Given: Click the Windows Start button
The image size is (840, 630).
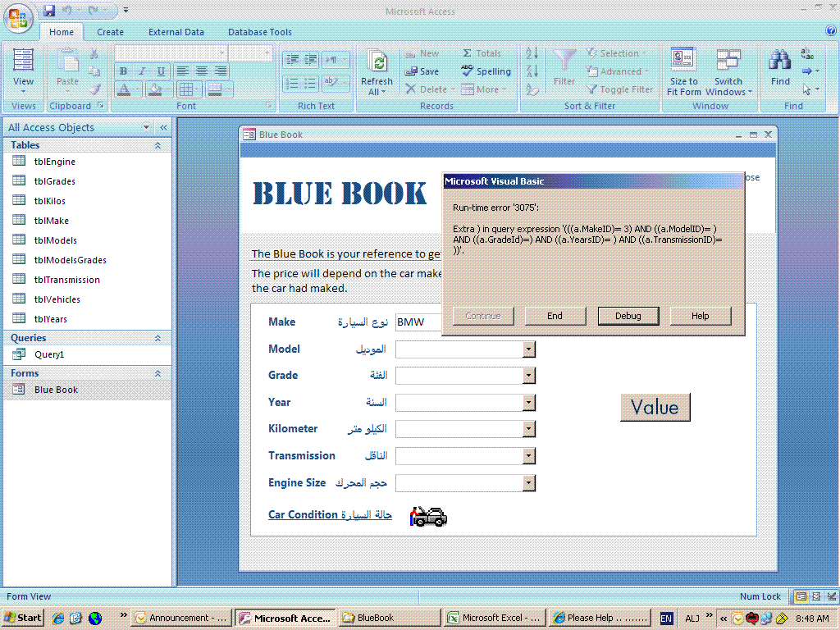Looking at the screenshot, I should click(x=22, y=618).
